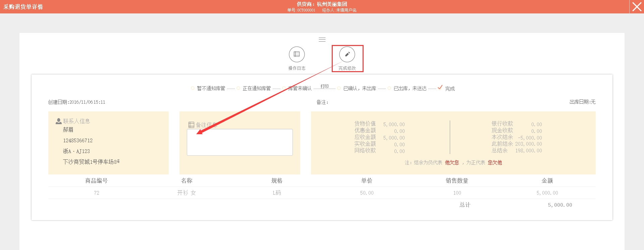Focus the 备注信息 text box
This screenshot has width=644, height=250.
239,142
